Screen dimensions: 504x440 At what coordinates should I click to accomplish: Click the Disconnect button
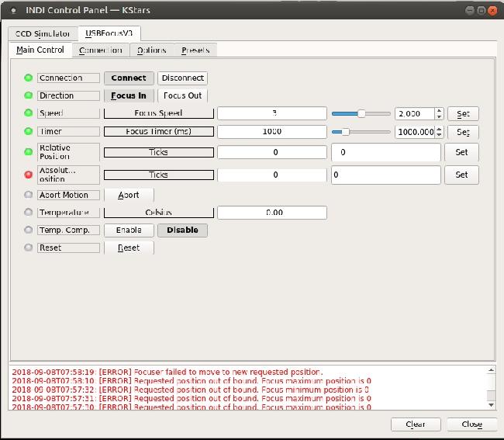(182, 78)
